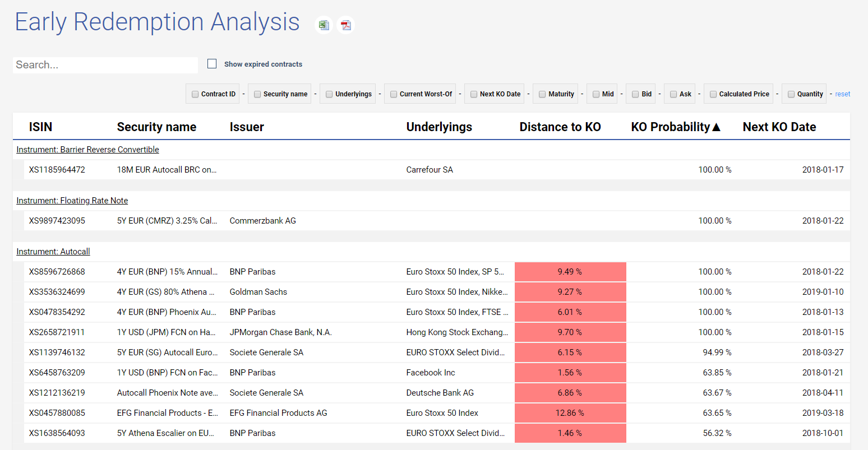Screen dimensions: 868x450
Task: Export the analysis to Excel
Action: coord(324,25)
